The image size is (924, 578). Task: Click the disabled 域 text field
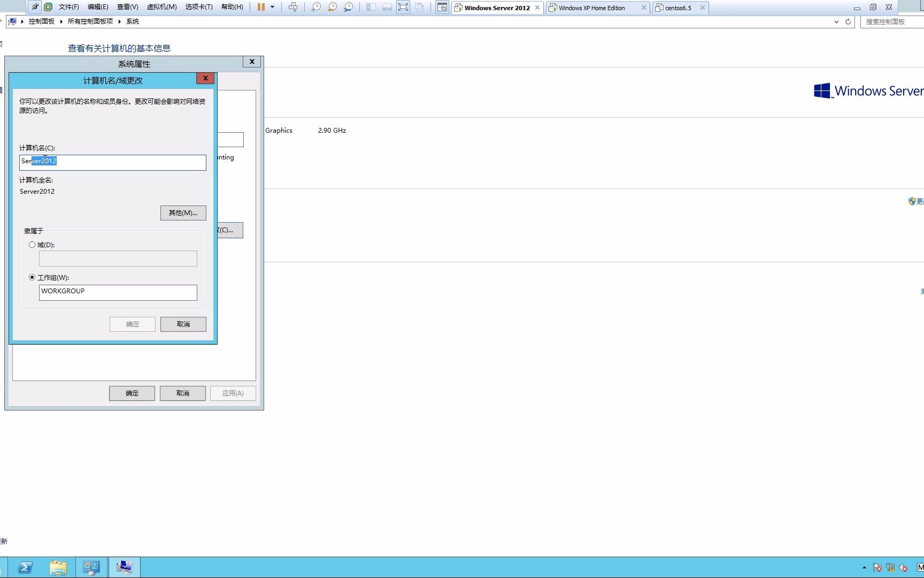coord(118,258)
